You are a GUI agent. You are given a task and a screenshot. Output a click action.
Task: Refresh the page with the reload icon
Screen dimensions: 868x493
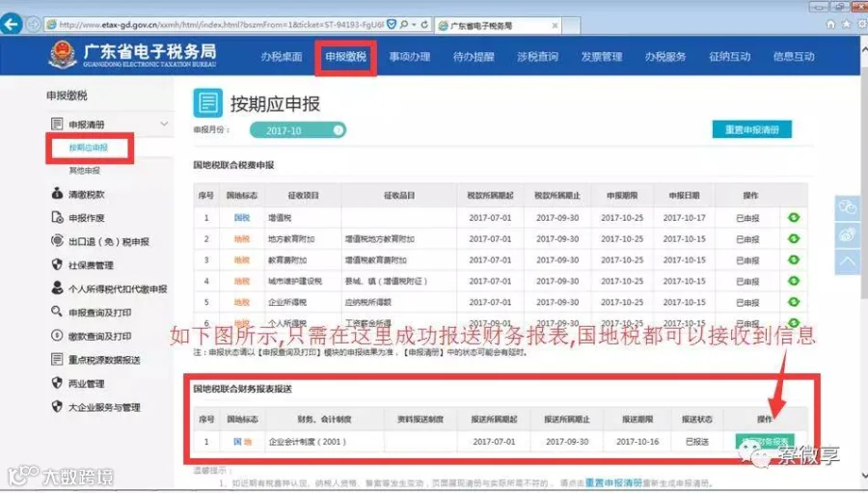(x=424, y=24)
